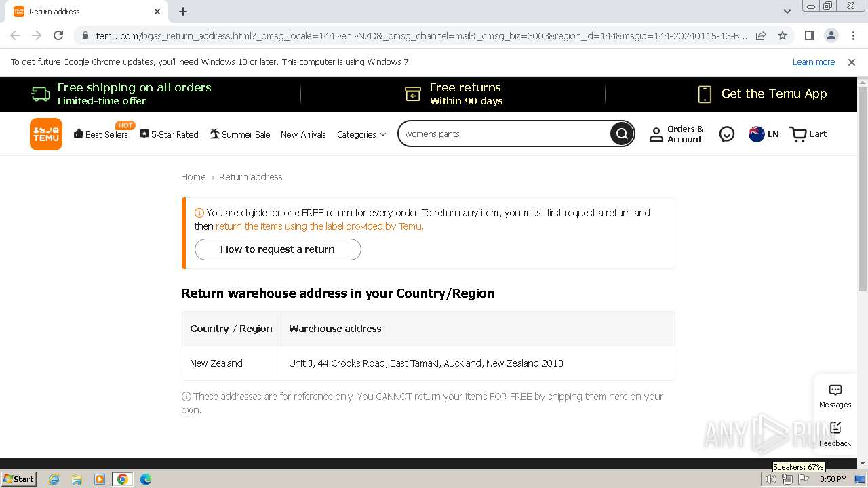Click Free returns Within 90 days banner
The image size is (868, 488).
[x=453, y=94]
